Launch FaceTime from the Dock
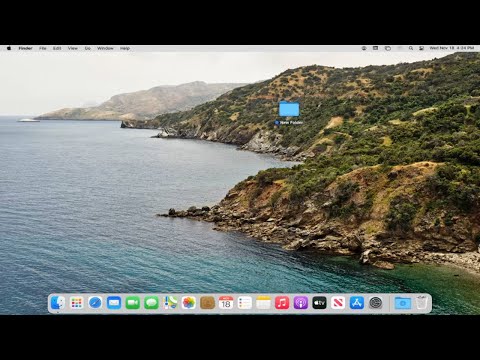480x360 pixels. click(133, 303)
